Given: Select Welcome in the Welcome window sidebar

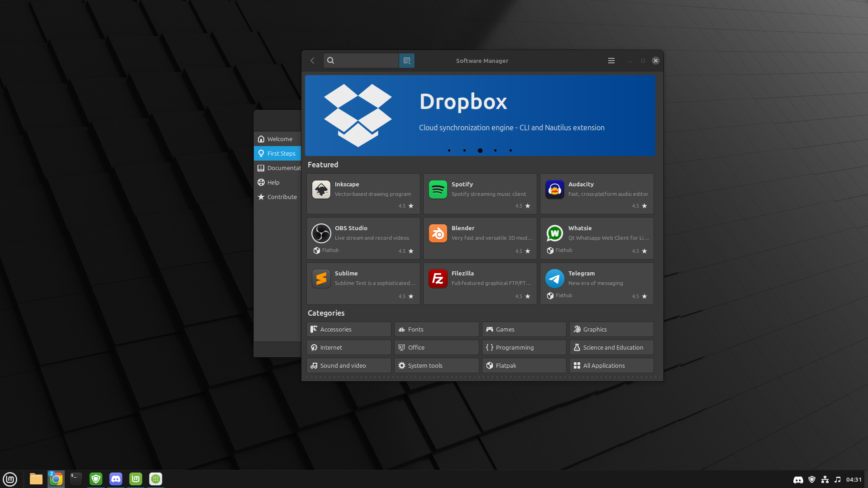Looking at the screenshot, I should click(x=277, y=139).
